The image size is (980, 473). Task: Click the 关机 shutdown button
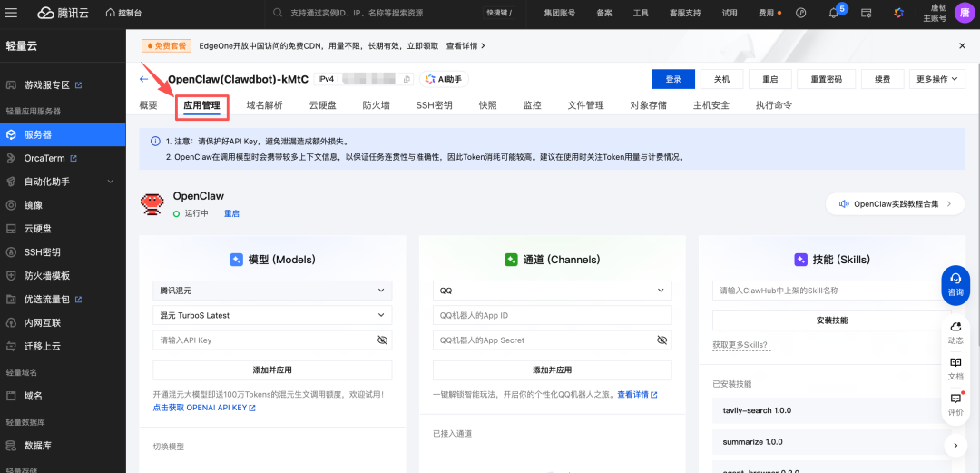point(722,80)
